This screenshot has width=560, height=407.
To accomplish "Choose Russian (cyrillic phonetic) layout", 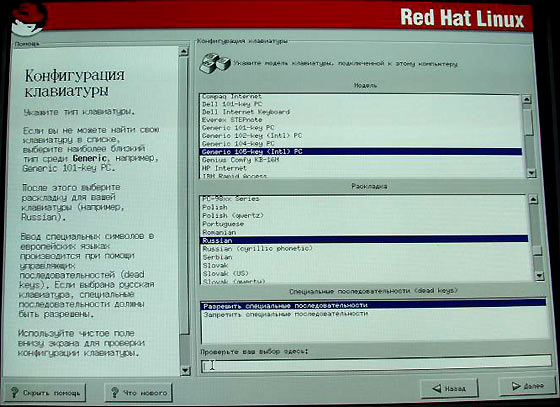I will [x=364, y=248].
